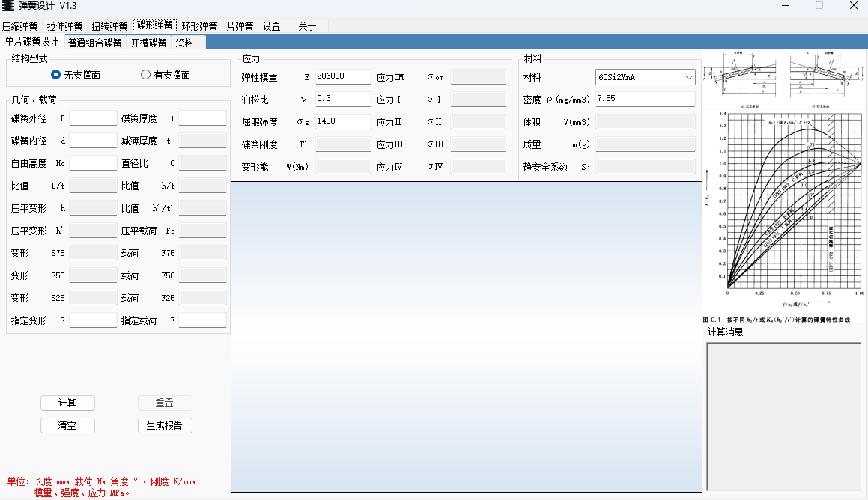Open the 材料 dropdown showing 60Si2MnA
This screenshot has height=500, width=868.
(x=689, y=76)
